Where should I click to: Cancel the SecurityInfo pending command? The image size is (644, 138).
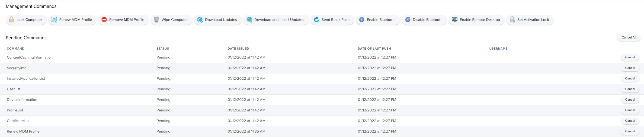[x=630, y=68]
